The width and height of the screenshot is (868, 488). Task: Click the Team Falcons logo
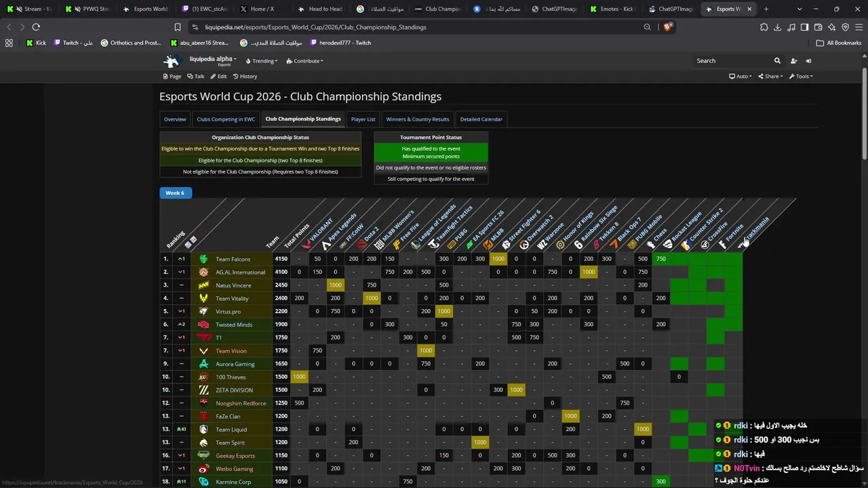(x=203, y=259)
